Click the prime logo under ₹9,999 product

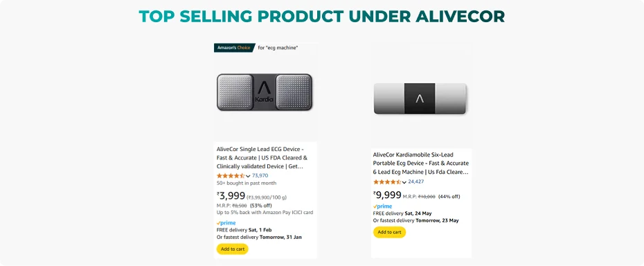click(383, 206)
